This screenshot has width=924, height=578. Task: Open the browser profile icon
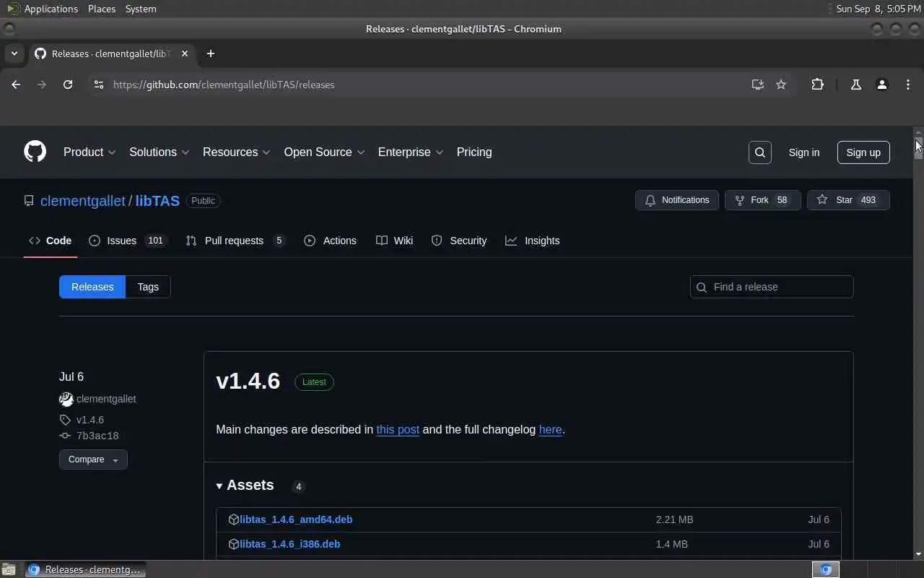pos(881,85)
